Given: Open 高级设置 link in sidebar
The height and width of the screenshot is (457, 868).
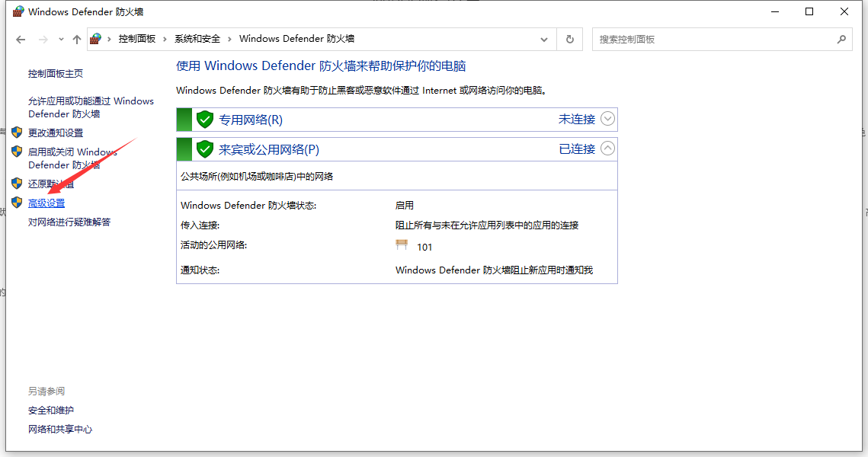Looking at the screenshot, I should tap(46, 203).
